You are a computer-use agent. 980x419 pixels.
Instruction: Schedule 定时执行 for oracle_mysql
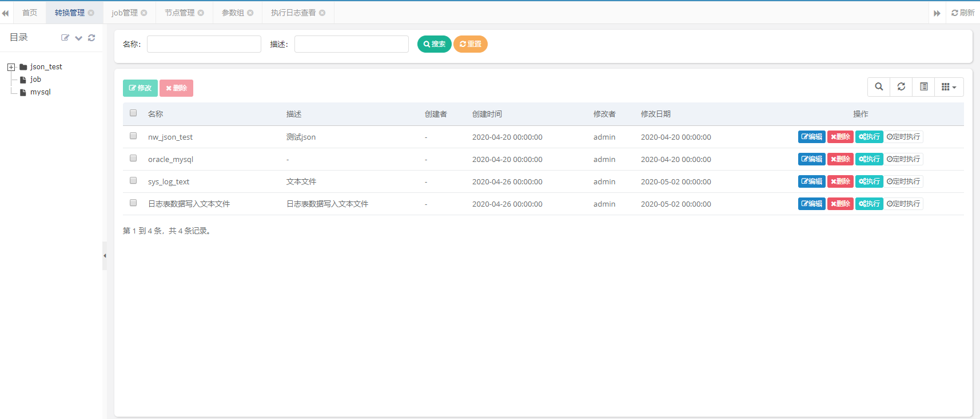(903, 159)
